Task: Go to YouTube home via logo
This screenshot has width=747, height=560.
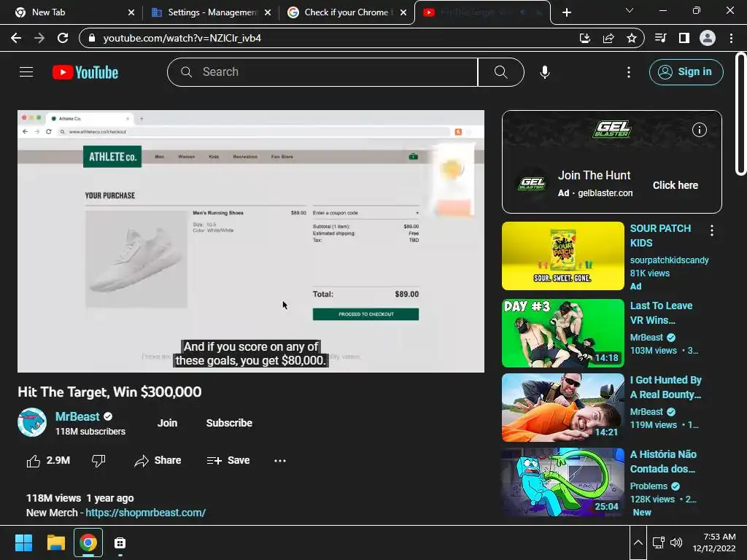Action: point(85,72)
